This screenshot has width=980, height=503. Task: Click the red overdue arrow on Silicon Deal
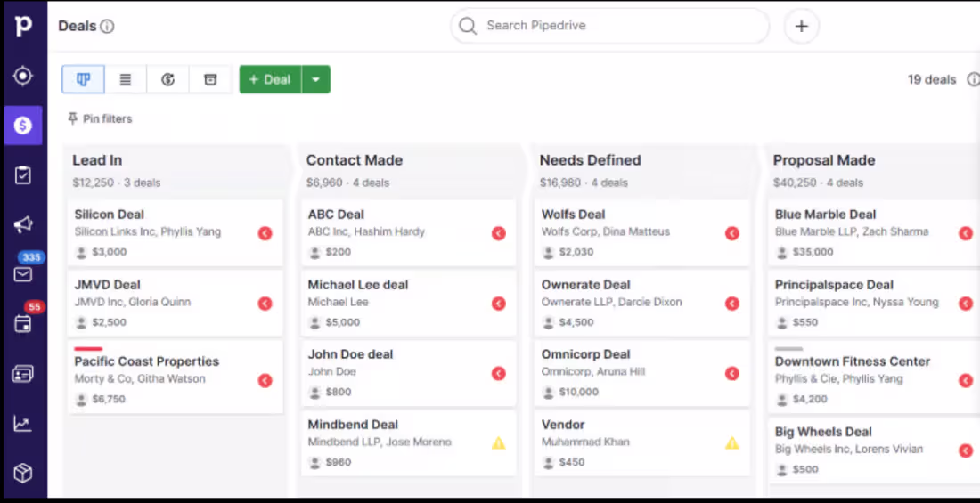pyautogui.click(x=265, y=233)
